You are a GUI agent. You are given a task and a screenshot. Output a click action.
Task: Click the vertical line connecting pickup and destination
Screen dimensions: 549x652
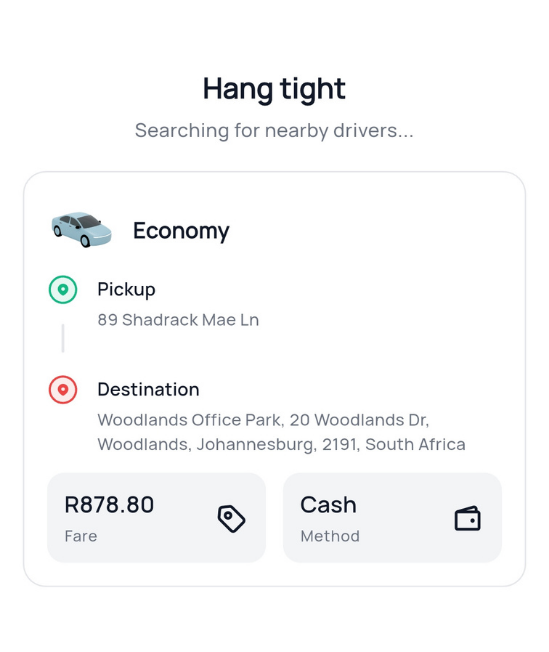coord(63,338)
